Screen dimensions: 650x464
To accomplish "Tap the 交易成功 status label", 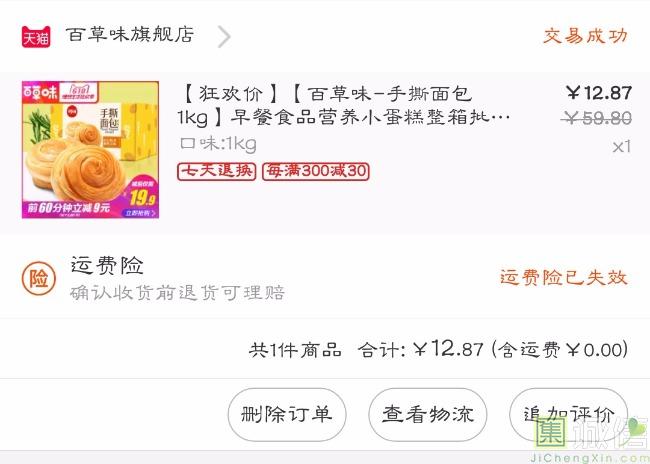I will coord(585,36).
